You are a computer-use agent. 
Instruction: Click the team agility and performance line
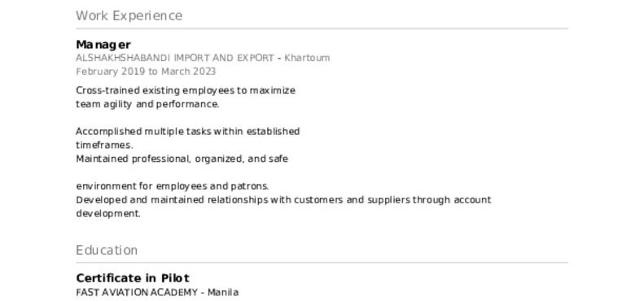[x=148, y=104]
